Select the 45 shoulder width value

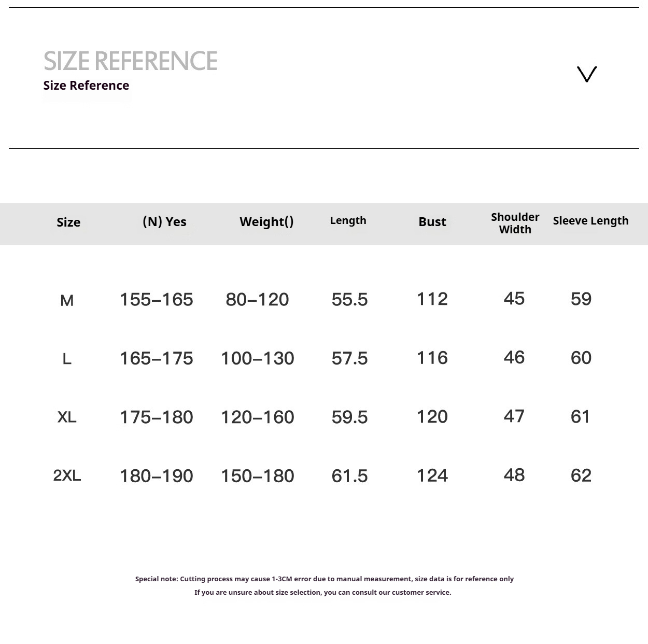point(514,299)
